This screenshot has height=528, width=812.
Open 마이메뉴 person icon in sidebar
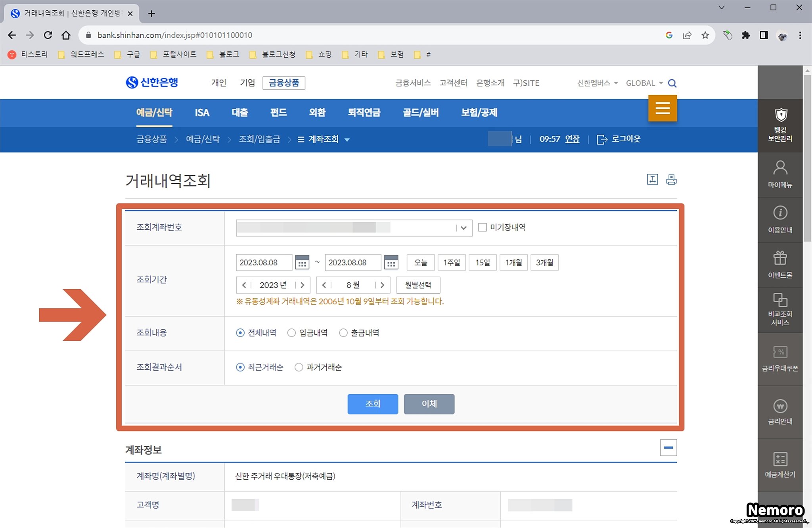(x=780, y=168)
